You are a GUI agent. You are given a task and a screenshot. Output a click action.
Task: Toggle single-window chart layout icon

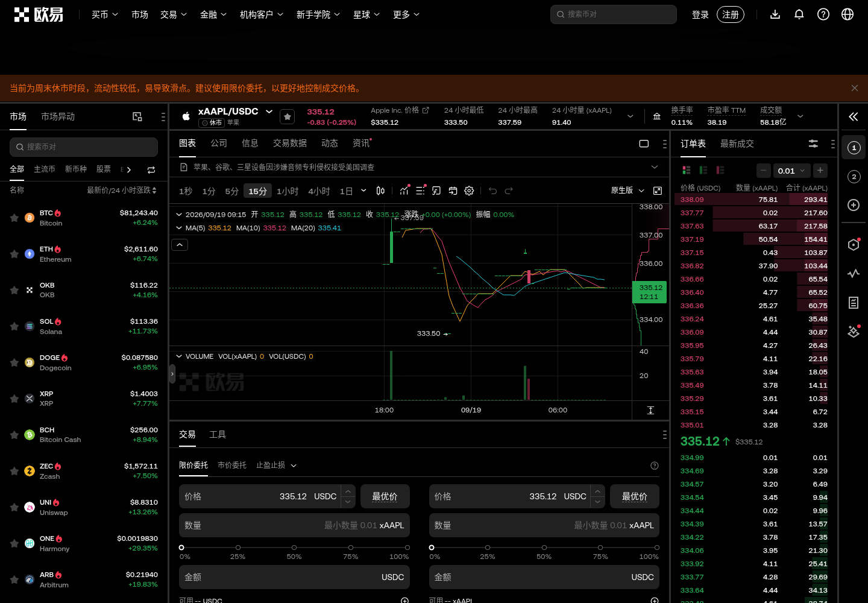(644, 144)
